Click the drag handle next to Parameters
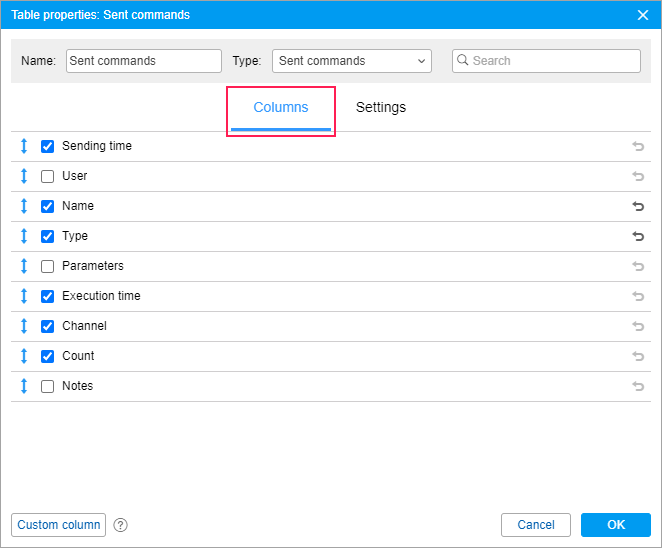 24,266
